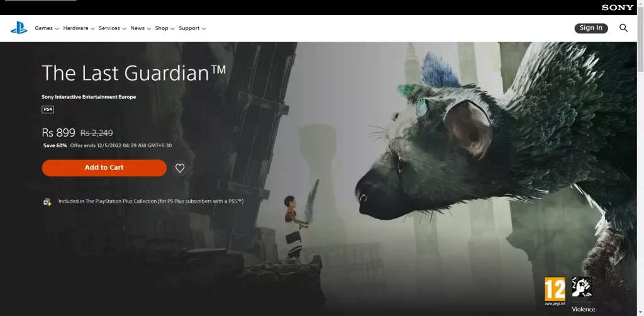644x316 pixels.
Task: Expand the Games menu
Action: tap(47, 28)
